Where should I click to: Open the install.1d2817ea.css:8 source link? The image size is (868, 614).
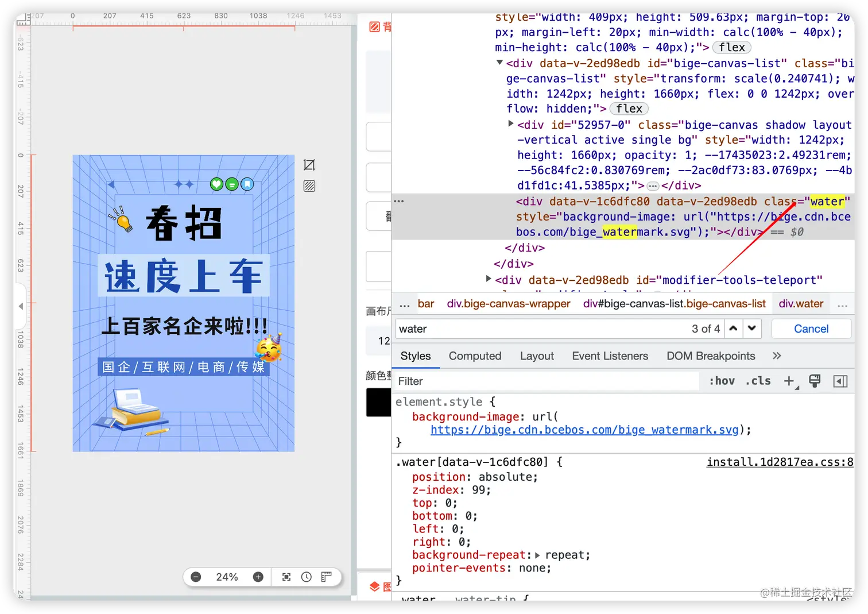(780, 462)
